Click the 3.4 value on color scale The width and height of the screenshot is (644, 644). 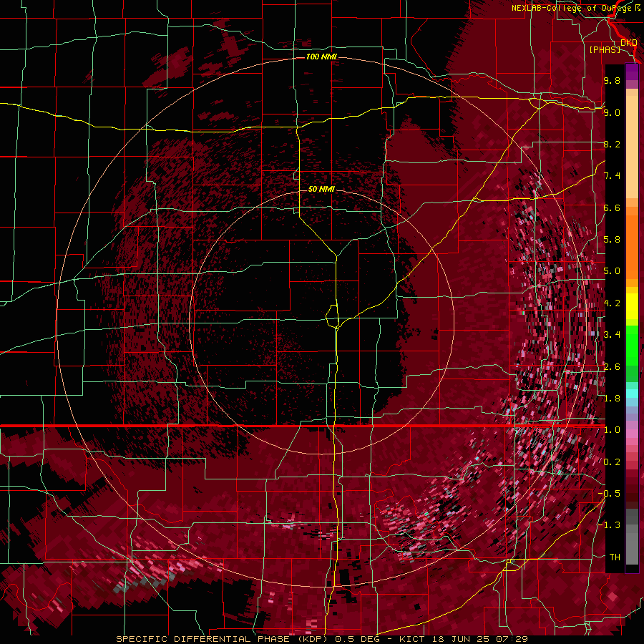(x=612, y=335)
